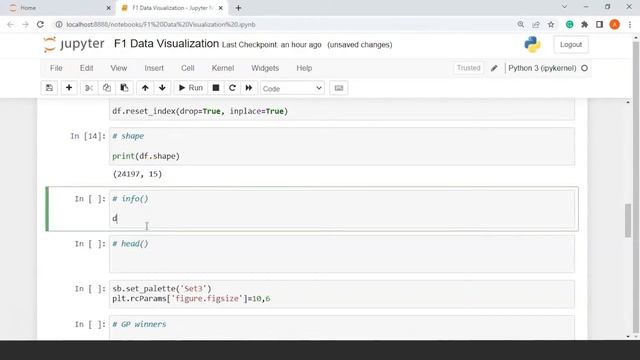Insert a new cell below with plus icon
This screenshot has height=360, width=640.
click(x=69, y=88)
